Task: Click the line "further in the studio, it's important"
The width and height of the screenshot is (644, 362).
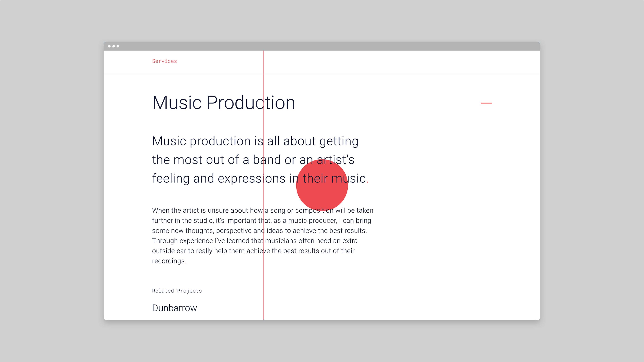Action: pos(261,221)
